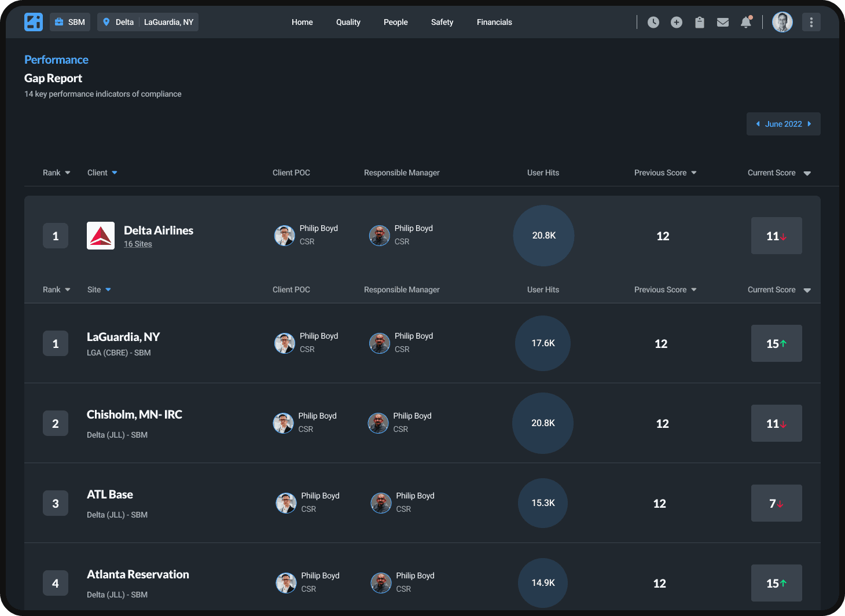Open the clipboard tasks icon
The image size is (845, 616).
pos(700,22)
